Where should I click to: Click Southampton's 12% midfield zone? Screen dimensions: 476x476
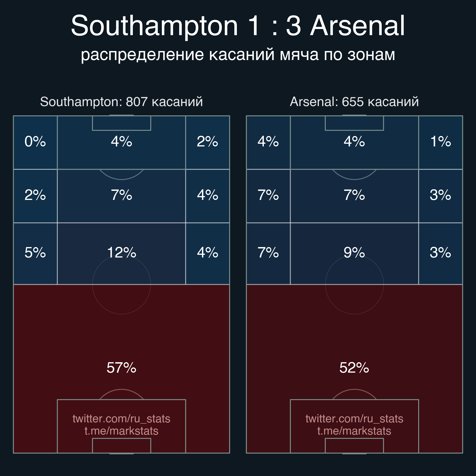point(121,253)
